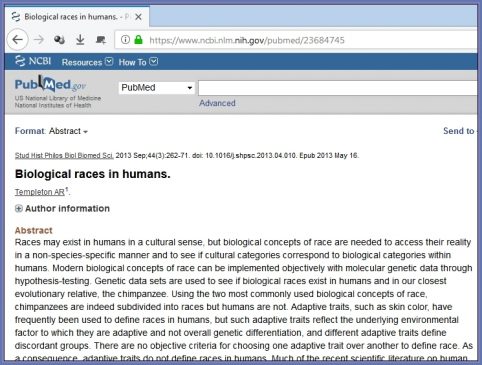The image size is (482, 365).
Task: Click the browser forward arrow button
Action: click(x=39, y=40)
